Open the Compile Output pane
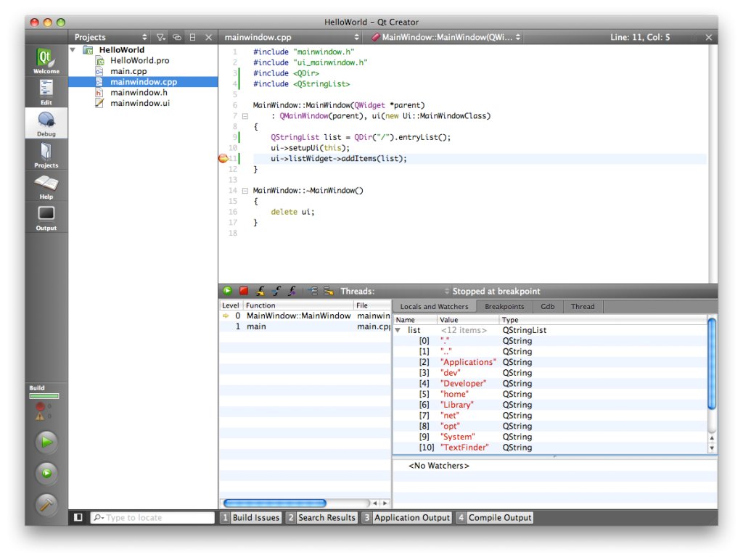The width and height of the screenshot is (743, 560). point(495,517)
